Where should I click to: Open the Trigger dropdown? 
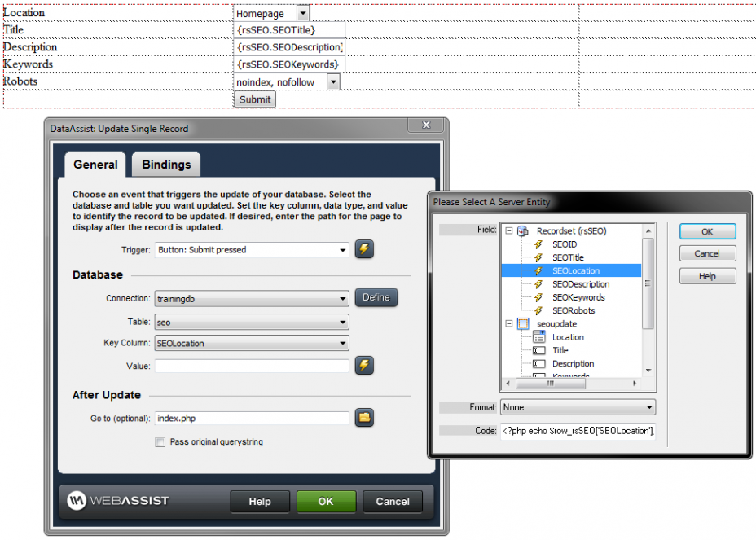tap(342, 250)
